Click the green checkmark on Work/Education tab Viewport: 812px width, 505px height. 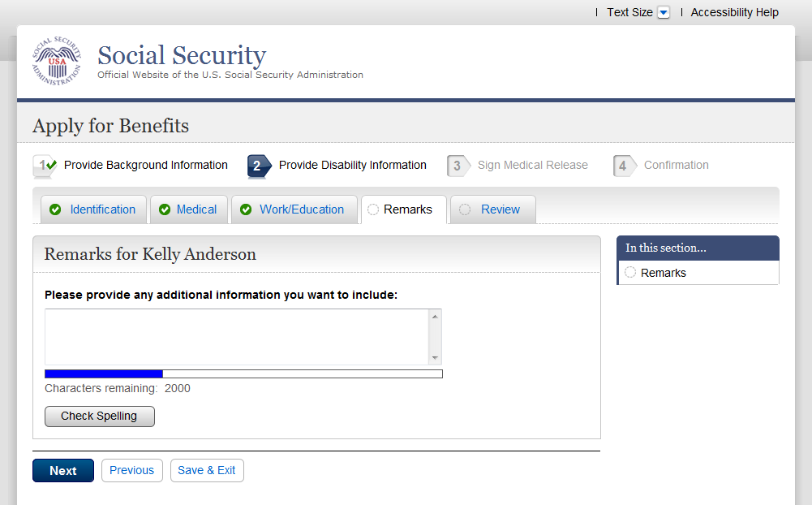tap(246, 209)
